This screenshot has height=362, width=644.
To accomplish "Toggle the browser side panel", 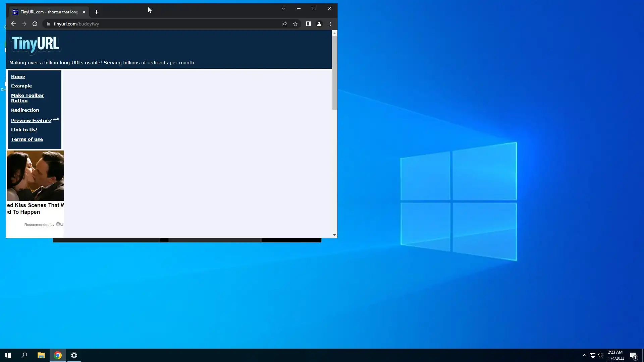I will click(x=308, y=24).
